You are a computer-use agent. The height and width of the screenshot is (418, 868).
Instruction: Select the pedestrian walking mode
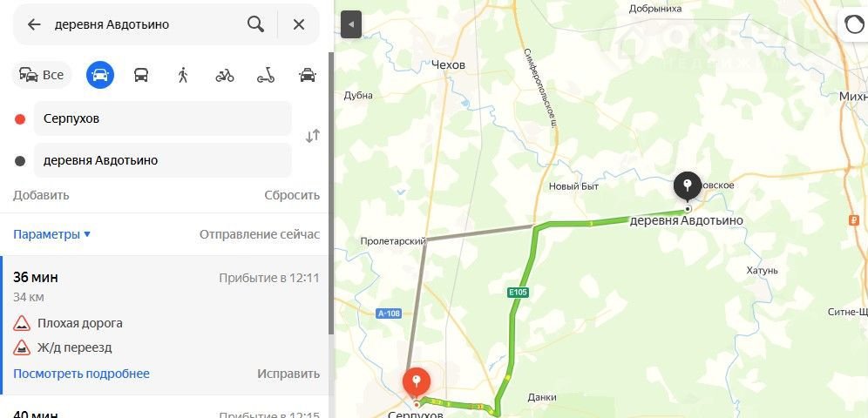[183, 75]
